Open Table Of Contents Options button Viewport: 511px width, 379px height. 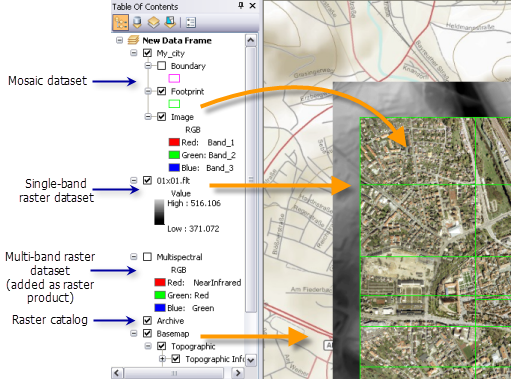[x=191, y=23]
